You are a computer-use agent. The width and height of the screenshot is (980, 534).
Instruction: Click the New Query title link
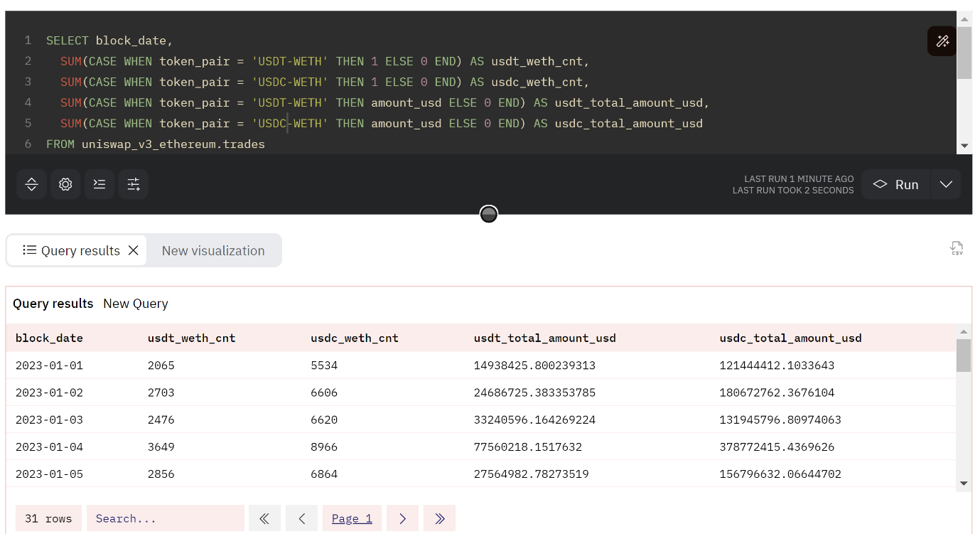[136, 304]
